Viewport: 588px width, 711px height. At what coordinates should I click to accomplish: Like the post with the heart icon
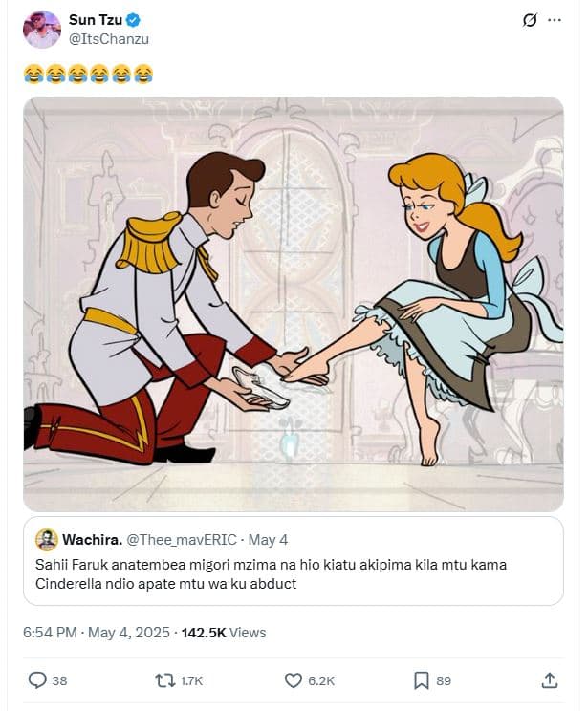[x=294, y=680]
